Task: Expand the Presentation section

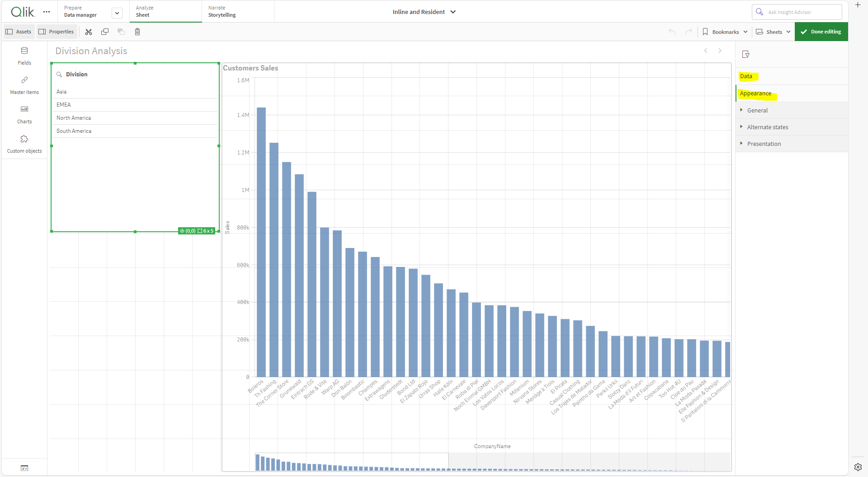Action: tap(792, 144)
